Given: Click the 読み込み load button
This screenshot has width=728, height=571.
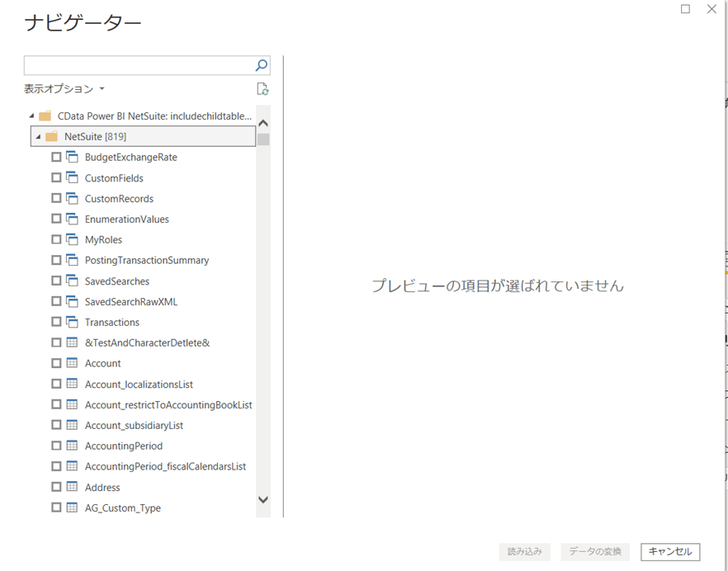Looking at the screenshot, I should click(525, 551).
